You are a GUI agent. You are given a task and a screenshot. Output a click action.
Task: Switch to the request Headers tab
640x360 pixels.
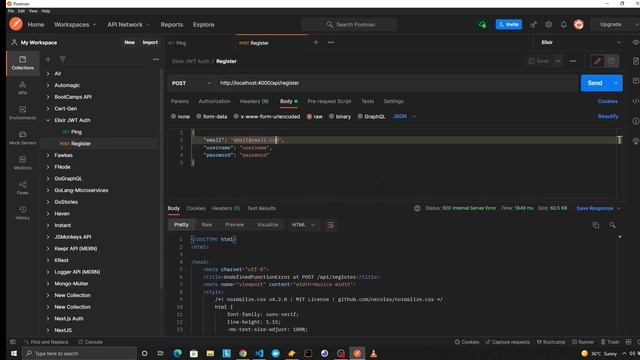(254, 101)
